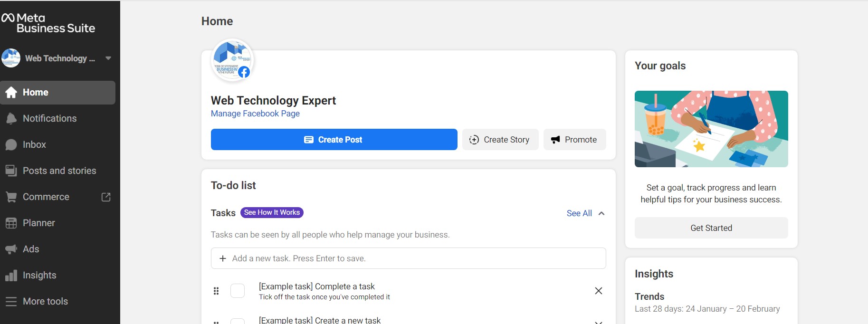The height and width of the screenshot is (324, 868).
Task: Click the [Example task] Complete a task text
Action: pyautogui.click(x=317, y=286)
